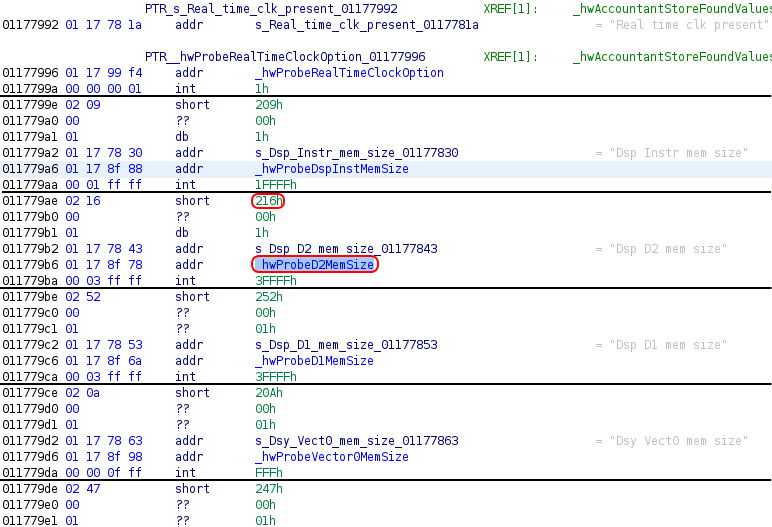The height and width of the screenshot is (527, 772).
Task: Click address 01177992 in the listing
Action: 31,25
